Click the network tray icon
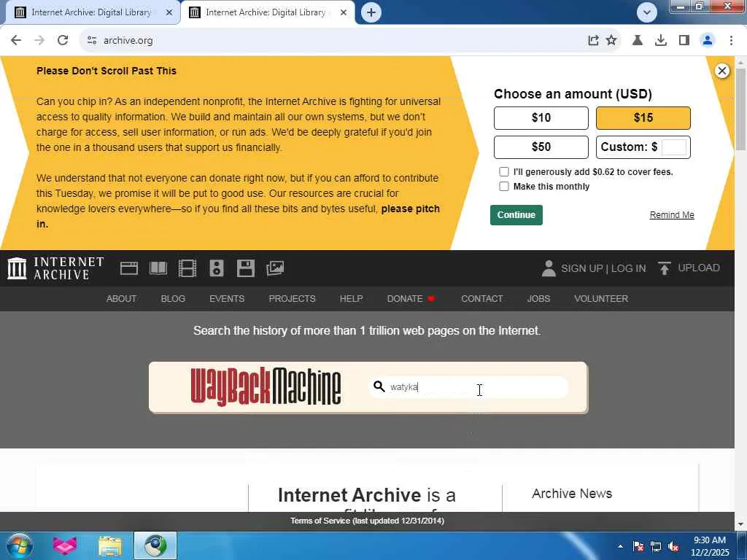The width and height of the screenshot is (747, 560). pyautogui.click(x=656, y=547)
